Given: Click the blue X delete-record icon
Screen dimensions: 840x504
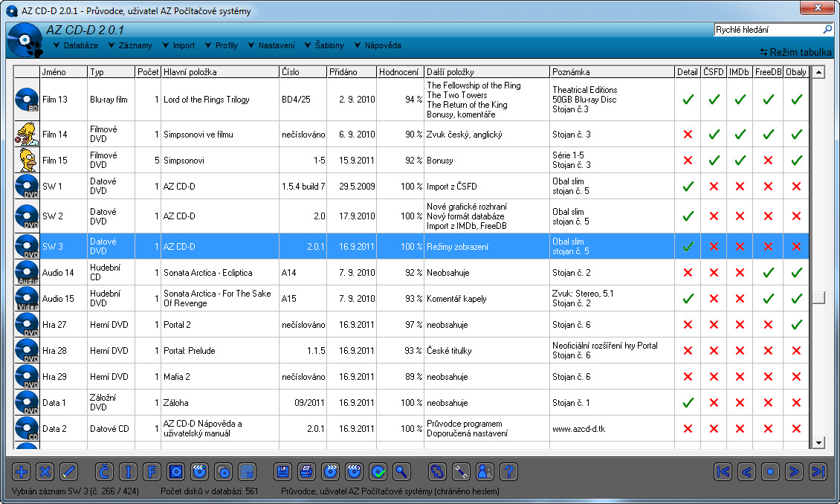Looking at the screenshot, I should click(45, 472).
